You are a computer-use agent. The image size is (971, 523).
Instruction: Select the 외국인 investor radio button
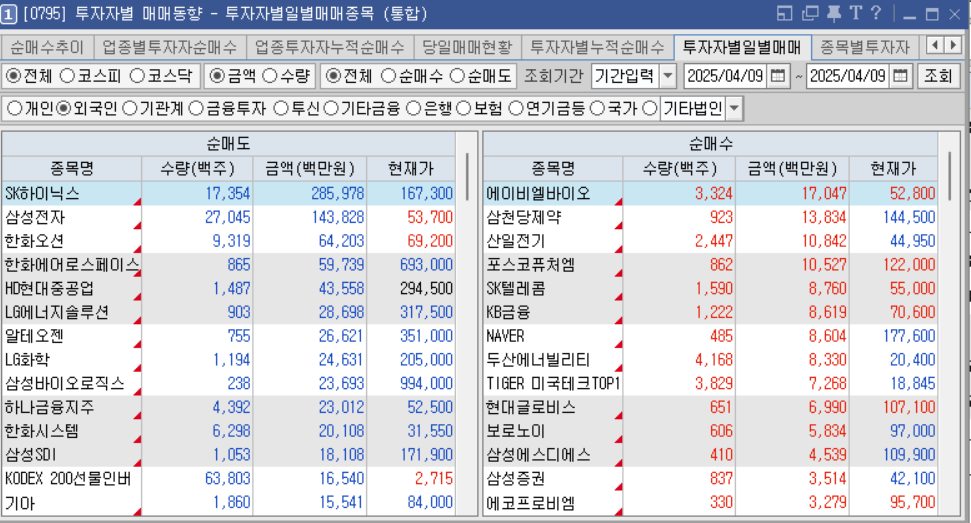[x=64, y=109]
